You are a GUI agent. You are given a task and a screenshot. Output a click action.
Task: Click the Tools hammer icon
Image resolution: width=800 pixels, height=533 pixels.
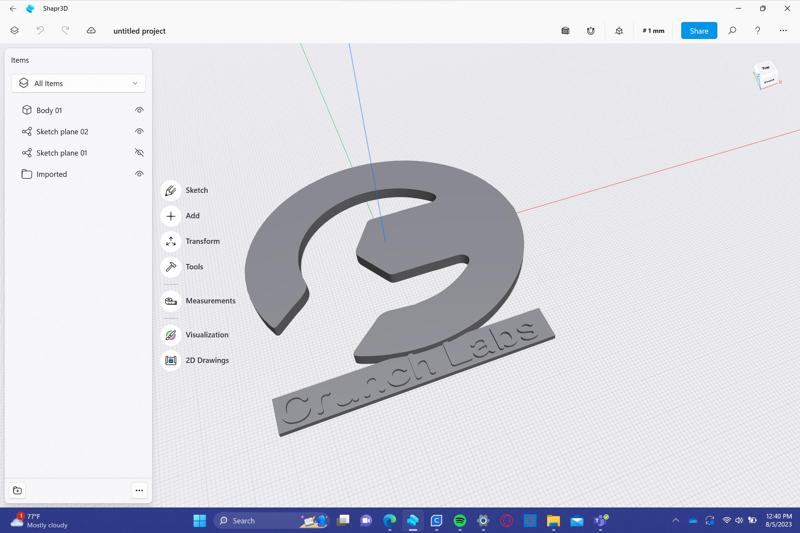[171, 267]
